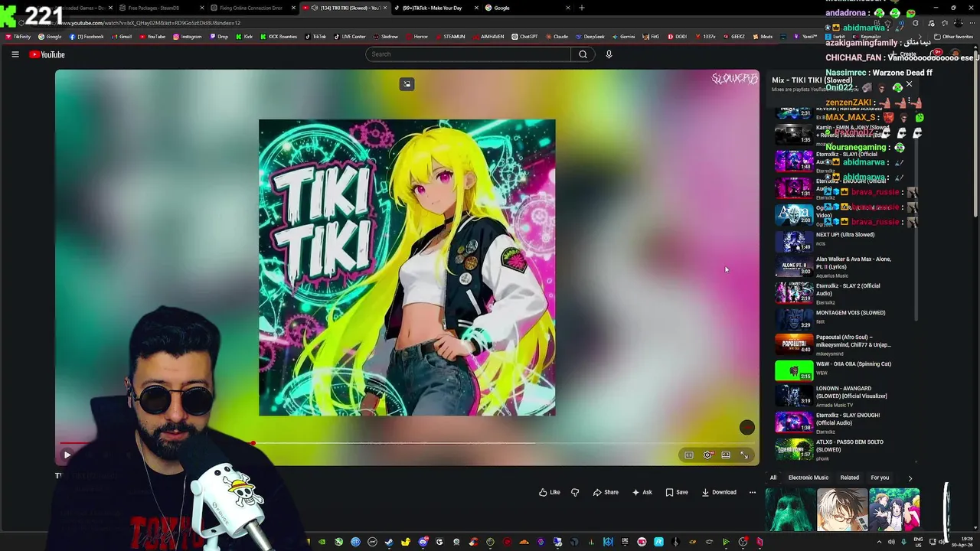Open the glasses anime character thumbnail
This screenshot has height=551, width=980.
842,510
